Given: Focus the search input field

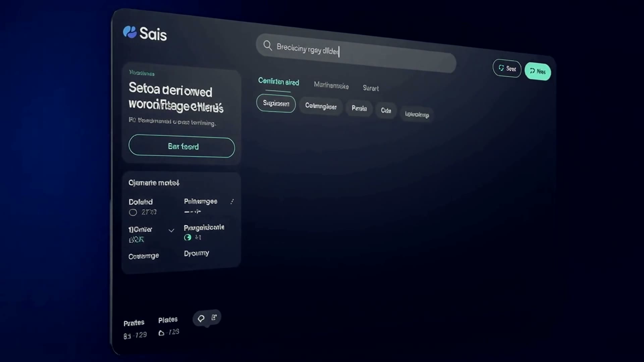Looking at the screenshot, I should (x=356, y=53).
